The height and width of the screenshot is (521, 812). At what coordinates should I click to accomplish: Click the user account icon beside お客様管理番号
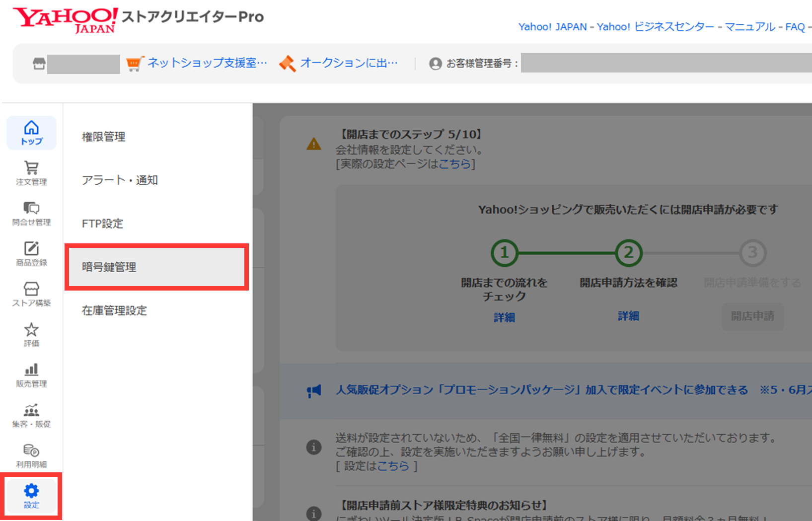pyautogui.click(x=435, y=64)
